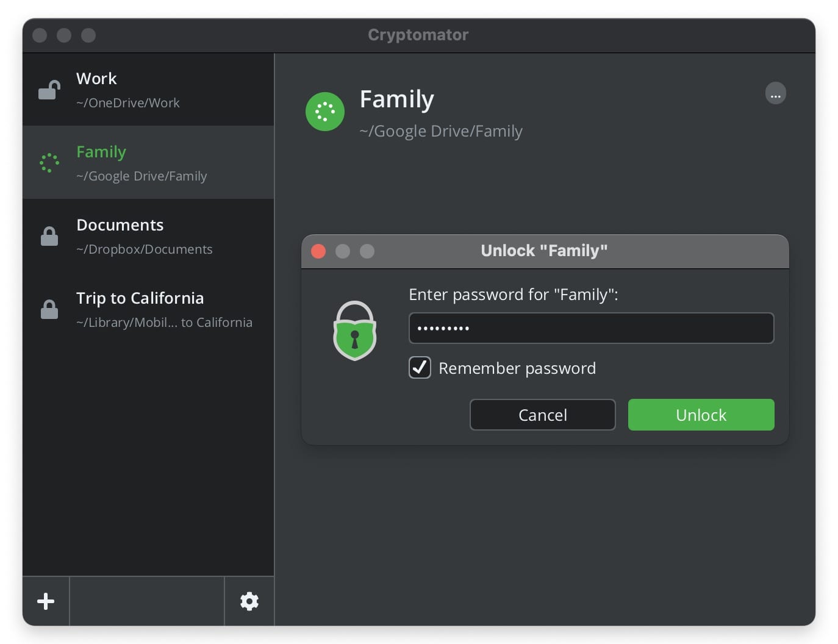Focus the password input field

(x=591, y=328)
